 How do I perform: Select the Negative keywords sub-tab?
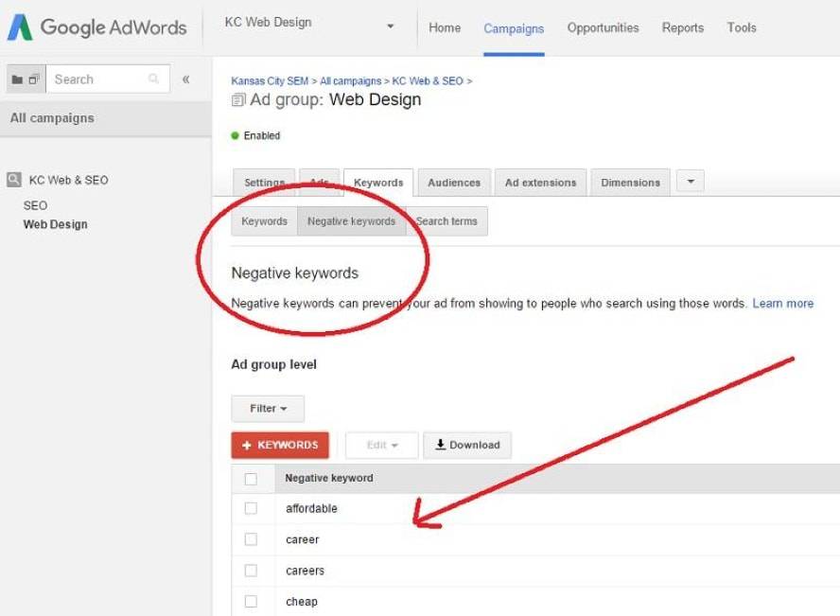(352, 221)
